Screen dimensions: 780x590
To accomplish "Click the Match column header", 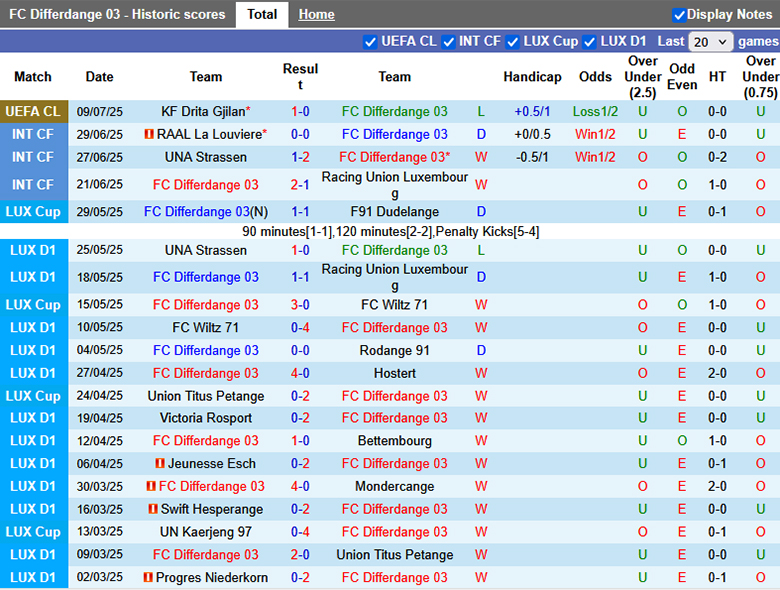I will click(x=33, y=77).
